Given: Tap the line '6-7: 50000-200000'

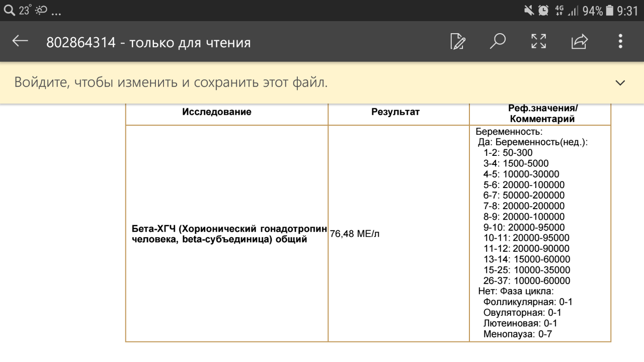Looking at the screenshot, I should (x=524, y=195).
